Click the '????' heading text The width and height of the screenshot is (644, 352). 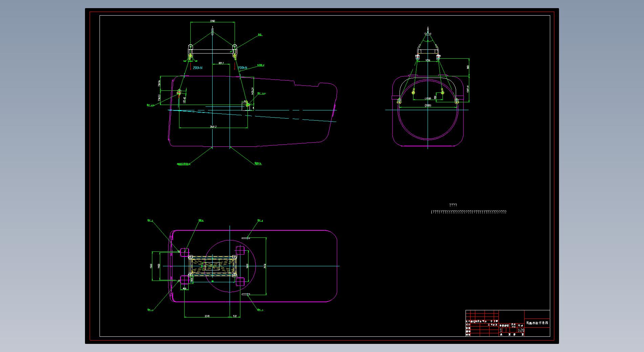point(453,205)
